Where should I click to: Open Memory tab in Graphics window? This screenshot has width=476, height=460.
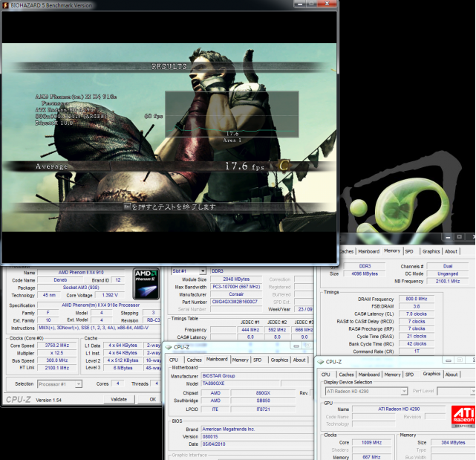coord(392,375)
